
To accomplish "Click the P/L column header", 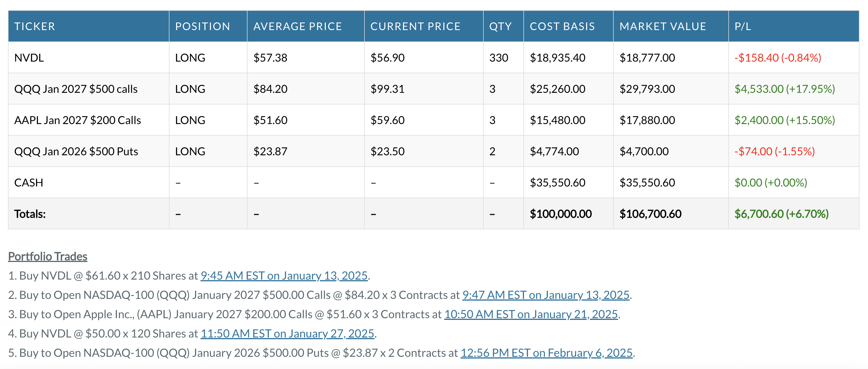I will (743, 26).
